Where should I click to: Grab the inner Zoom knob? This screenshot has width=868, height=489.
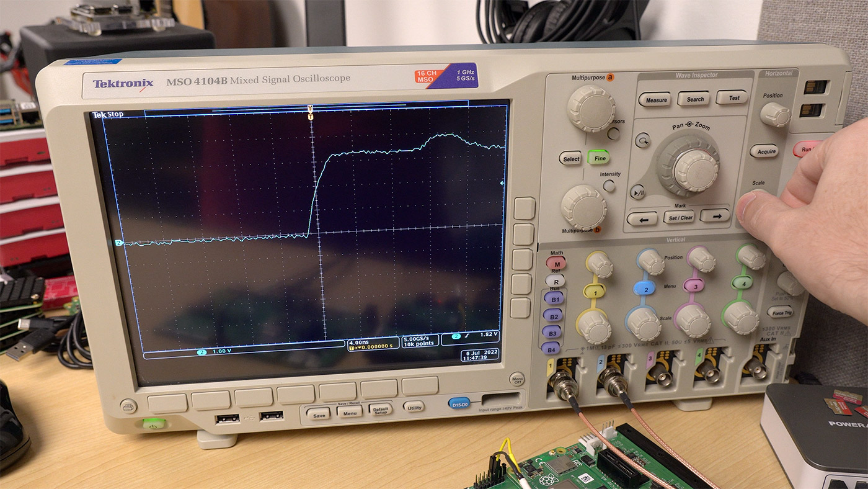pyautogui.click(x=695, y=170)
